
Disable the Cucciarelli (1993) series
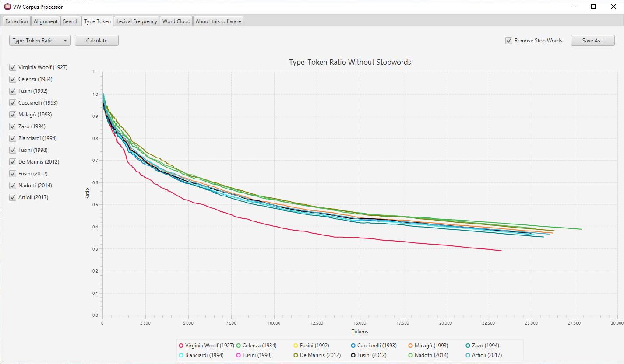(x=13, y=103)
